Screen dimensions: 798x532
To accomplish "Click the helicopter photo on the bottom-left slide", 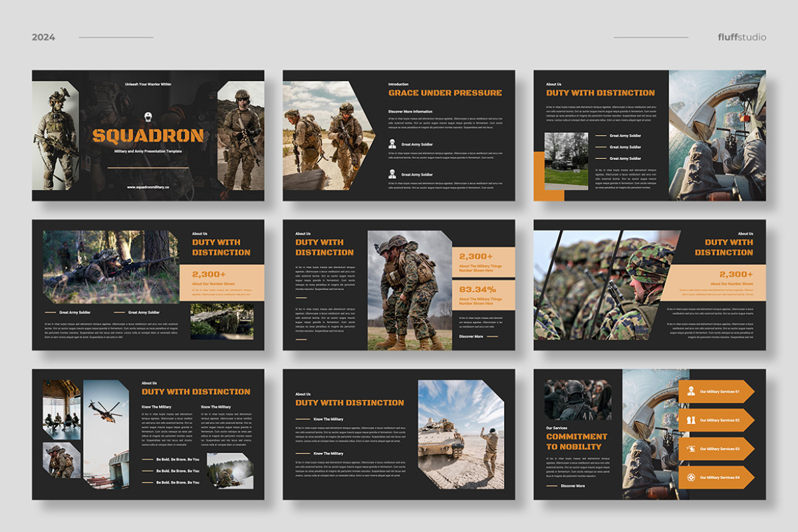I will click(x=106, y=412).
